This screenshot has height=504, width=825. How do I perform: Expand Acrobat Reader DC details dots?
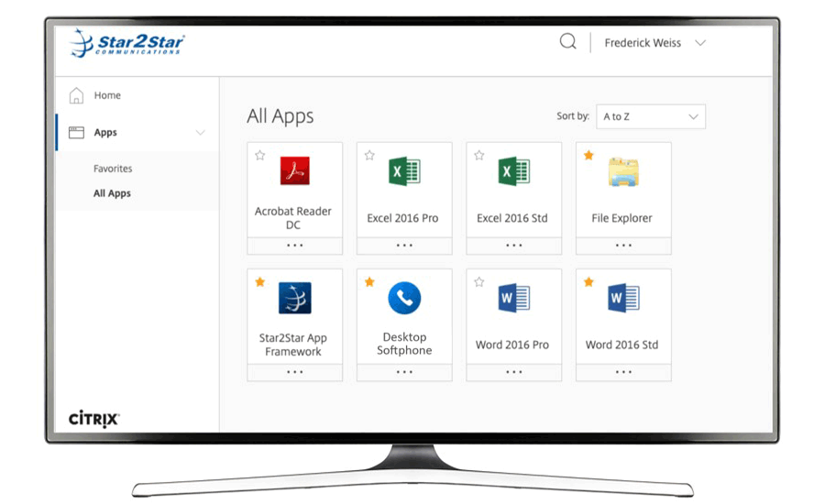pos(294,246)
